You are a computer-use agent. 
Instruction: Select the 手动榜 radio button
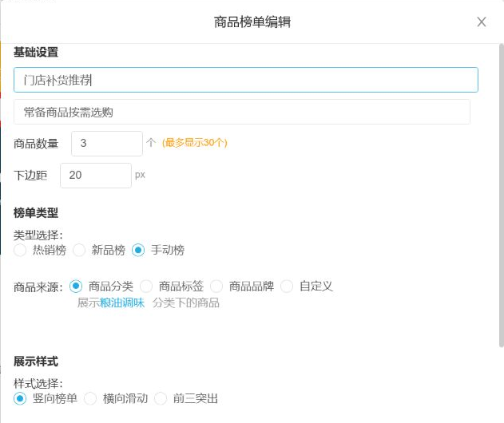tap(138, 250)
